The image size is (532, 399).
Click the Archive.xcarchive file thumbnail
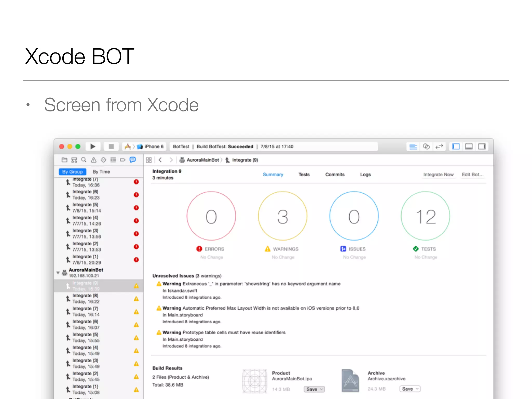coord(350,381)
